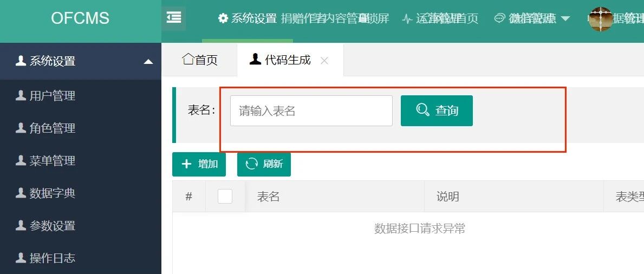This screenshot has width=644, height=274.
Task: Click the # column header
Action: click(x=189, y=197)
